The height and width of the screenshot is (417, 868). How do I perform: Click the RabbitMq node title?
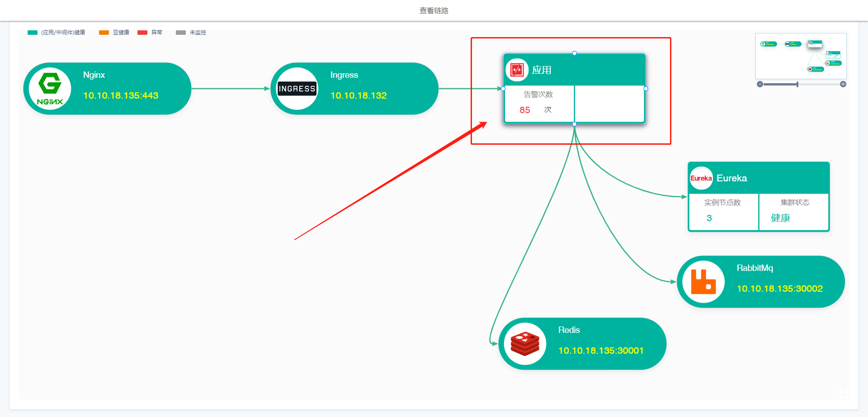(755, 268)
